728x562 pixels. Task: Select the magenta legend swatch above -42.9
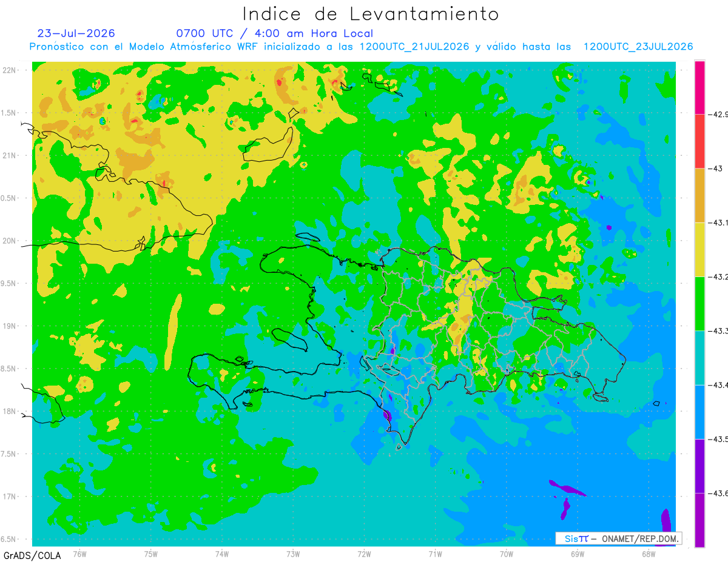click(699, 87)
